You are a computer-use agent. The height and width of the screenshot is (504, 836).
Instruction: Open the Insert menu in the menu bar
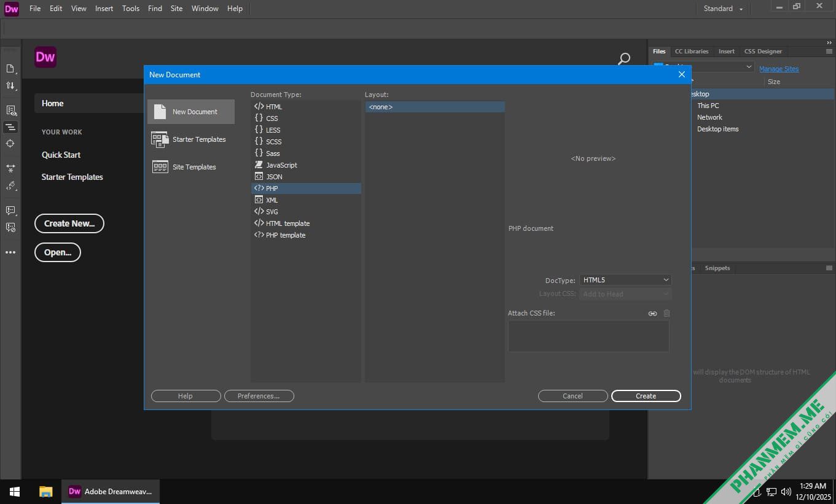(104, 9)
